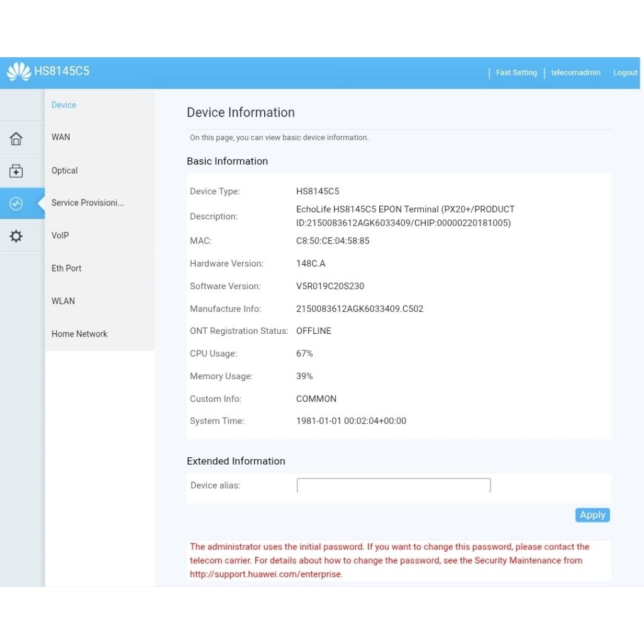The height and width of the screenshot is (644, 644).
Task: Open the Home Network menu item
Action: [79, 334]
